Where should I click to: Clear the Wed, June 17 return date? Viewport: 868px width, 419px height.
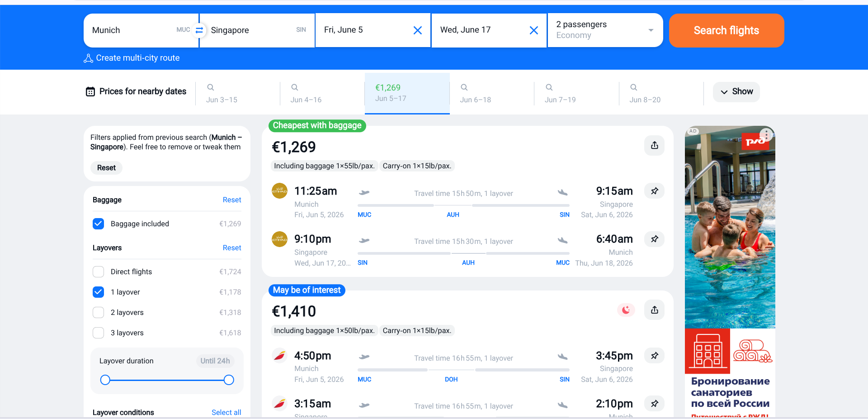pyautogui.click(x=533, y=30)
